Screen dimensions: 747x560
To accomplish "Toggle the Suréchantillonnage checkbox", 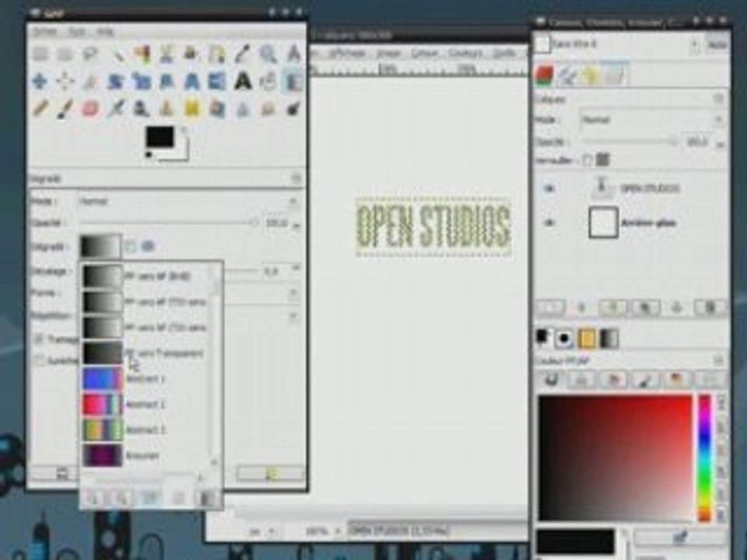I will (x=40, y=361).
